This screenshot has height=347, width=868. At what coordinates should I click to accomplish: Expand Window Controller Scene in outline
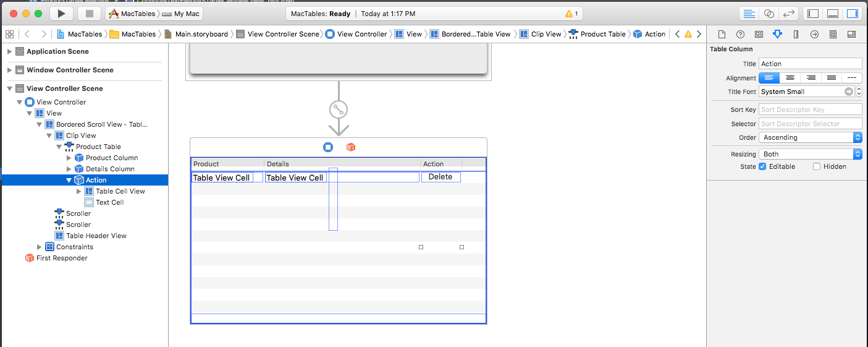pyautogui.click(x=9, y=70)
